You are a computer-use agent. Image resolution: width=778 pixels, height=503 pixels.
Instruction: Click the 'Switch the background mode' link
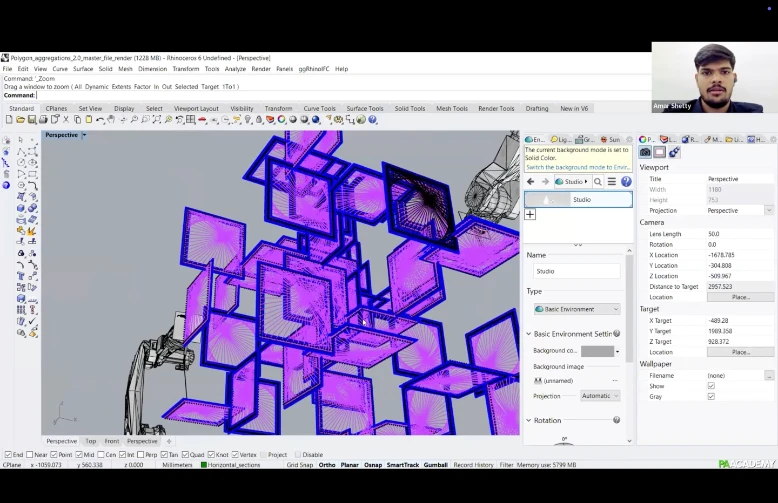pos(577,167)
